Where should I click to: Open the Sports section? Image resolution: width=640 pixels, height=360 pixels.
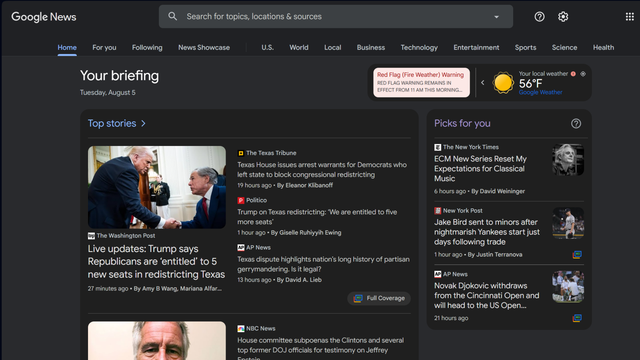(525, 47)
